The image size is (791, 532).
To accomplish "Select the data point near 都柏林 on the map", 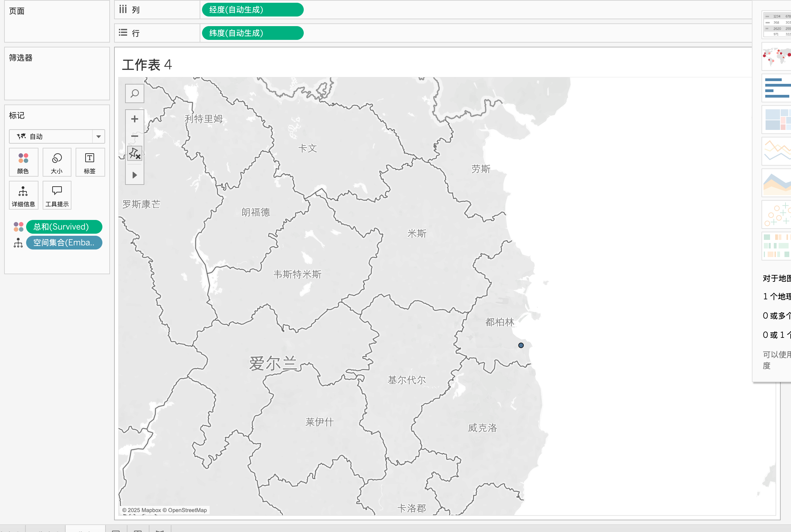I will click(521, 345).
